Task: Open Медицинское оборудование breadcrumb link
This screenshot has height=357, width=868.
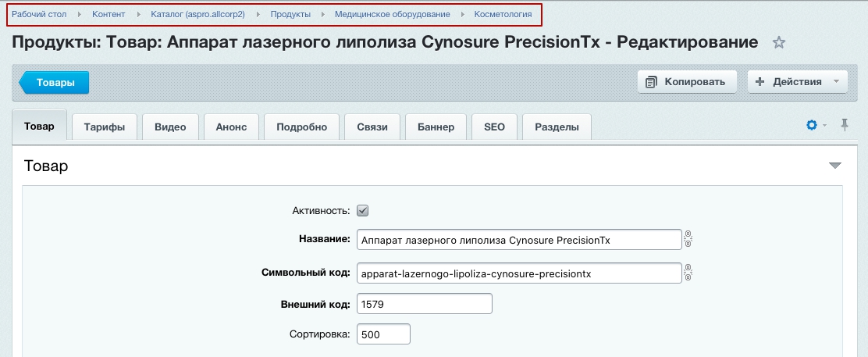Action: coord(392,14)
